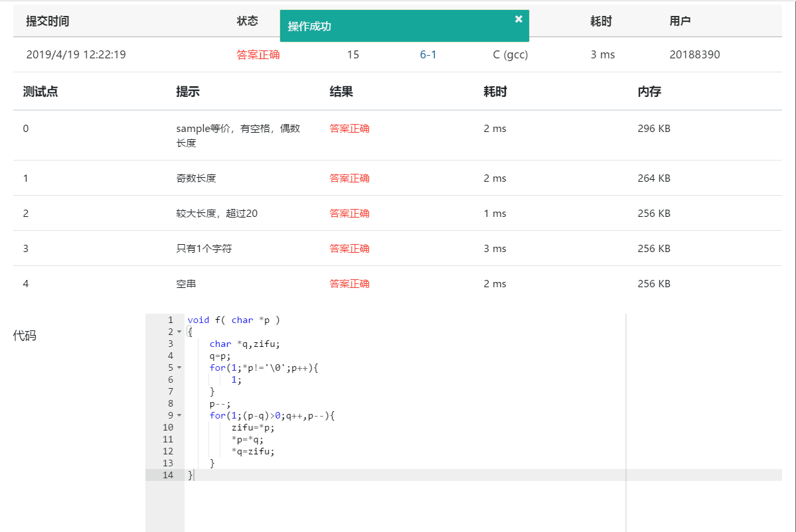Click code line 4 q=p;

[x=220, y=356]
